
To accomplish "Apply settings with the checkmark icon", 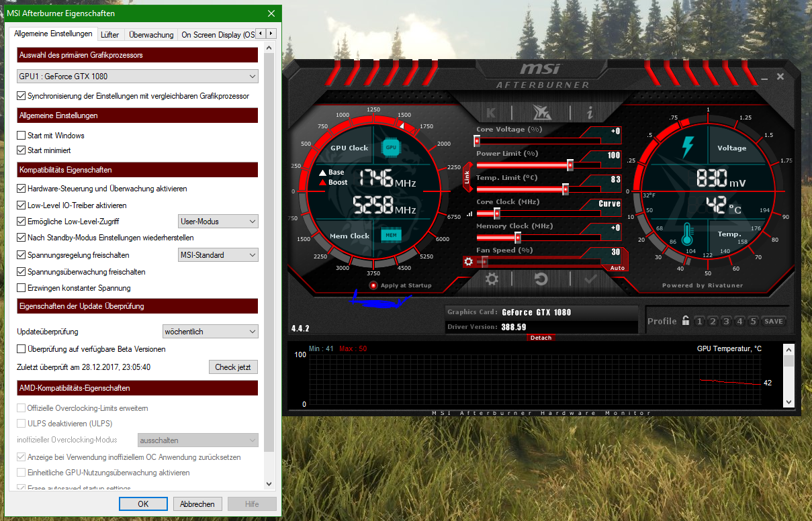I will [x=591, y=279].
